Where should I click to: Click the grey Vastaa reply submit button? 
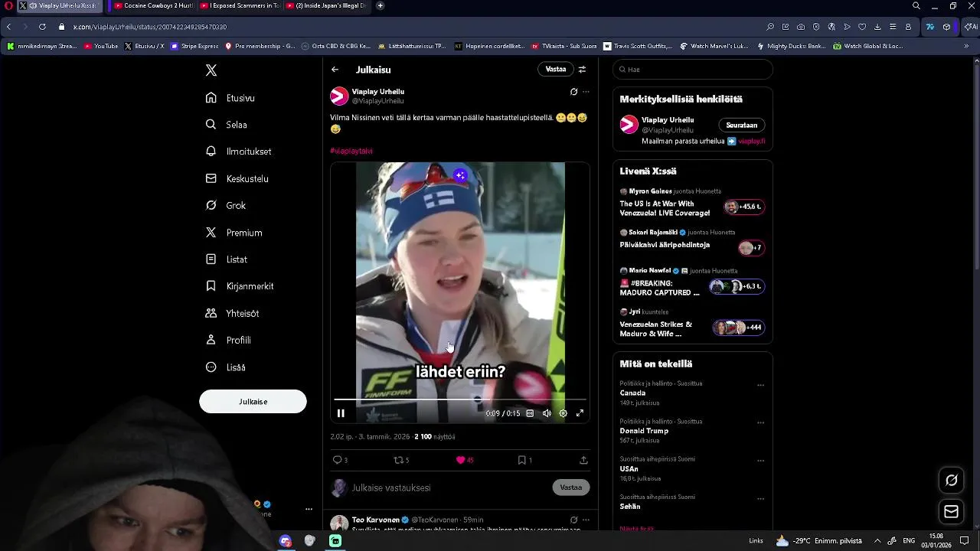tap(571, 487)
